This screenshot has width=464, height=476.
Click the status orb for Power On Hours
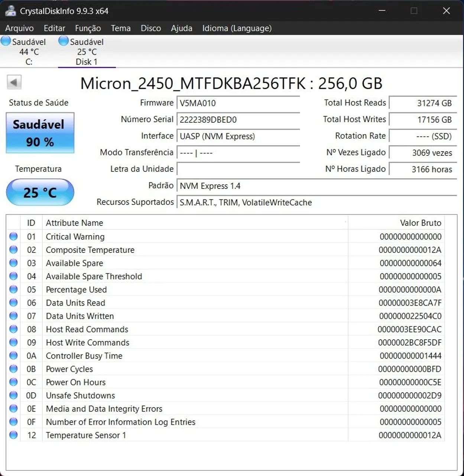[x=13, y=382]
